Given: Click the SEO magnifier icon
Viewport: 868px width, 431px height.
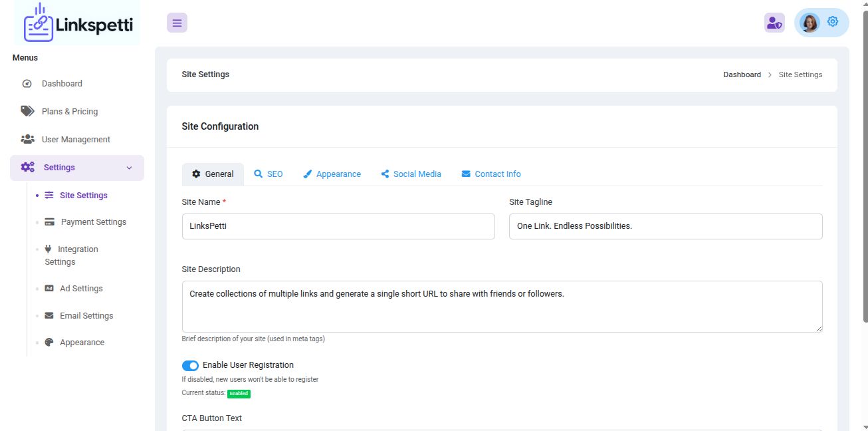Looking at the screenshot, I should tap(259, 174).
